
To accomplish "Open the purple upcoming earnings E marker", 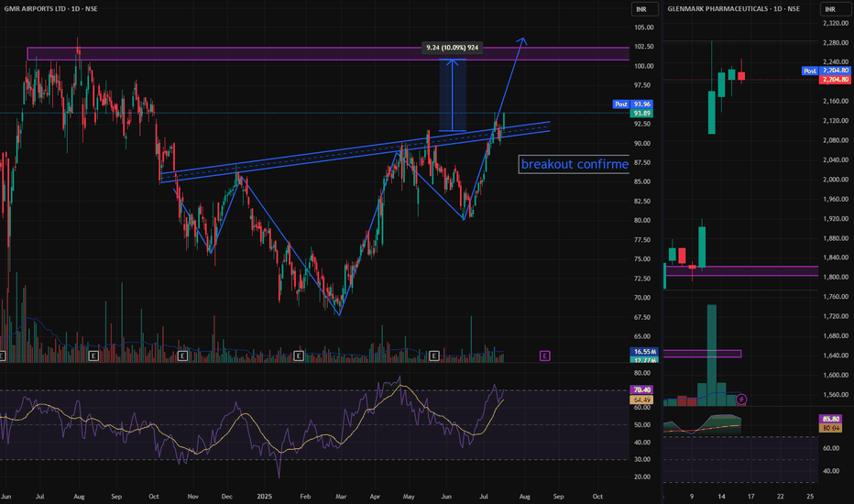I will click(544, 356).
